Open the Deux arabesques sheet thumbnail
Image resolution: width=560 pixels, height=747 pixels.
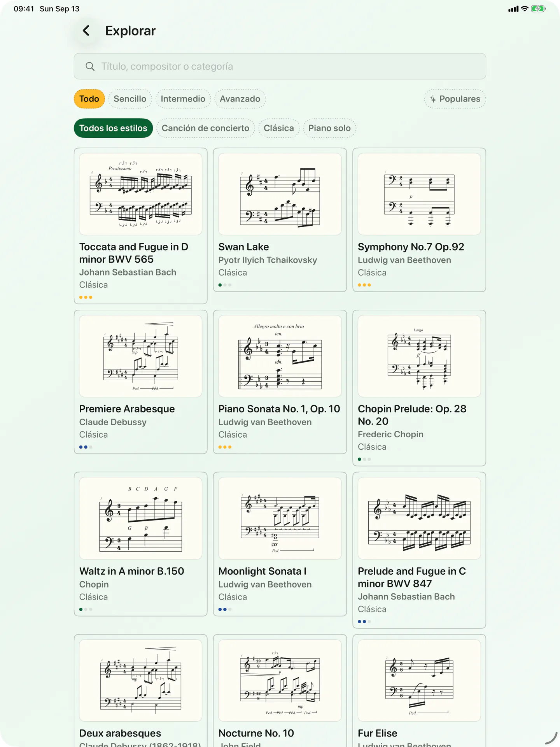coord(140,680)
